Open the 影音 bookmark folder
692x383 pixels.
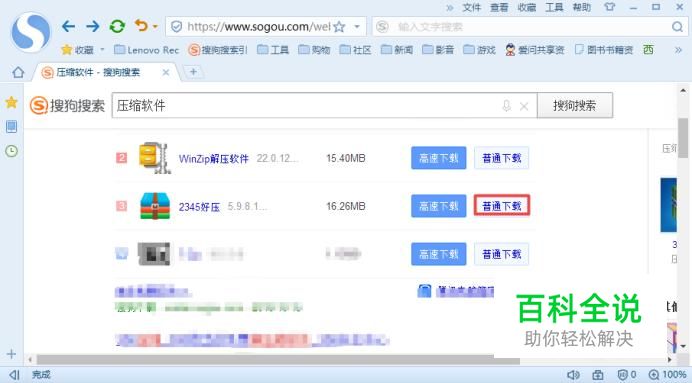pyautogui.click(x=438, y=50)
